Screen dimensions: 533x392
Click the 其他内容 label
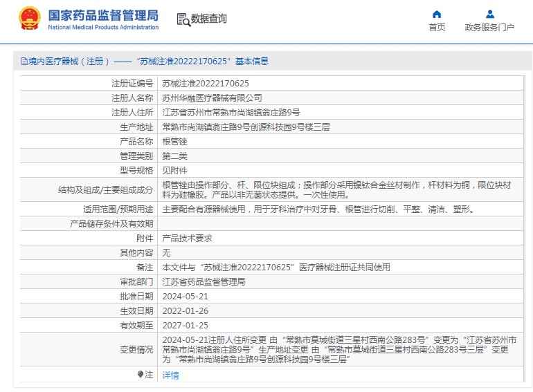coord(136,253)
